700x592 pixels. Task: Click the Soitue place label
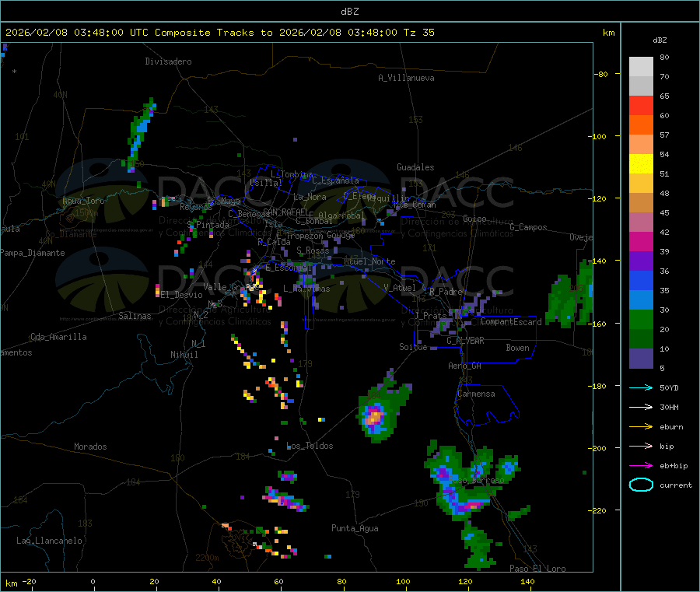413,347
